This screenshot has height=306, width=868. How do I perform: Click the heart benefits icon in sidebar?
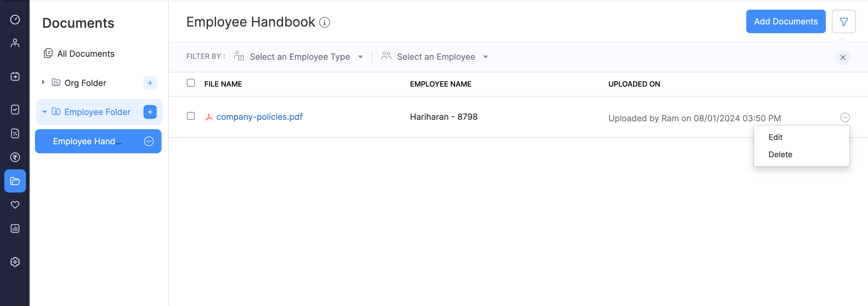click(15, 205)
